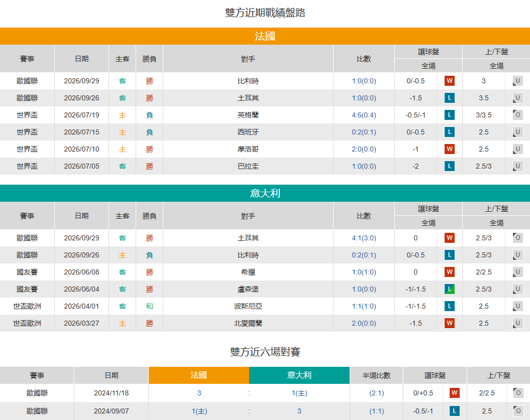Select W handicap badge in France's 摩洛哥 row
The width and height of the screenshot is (530, 420).
pos(449,149)
